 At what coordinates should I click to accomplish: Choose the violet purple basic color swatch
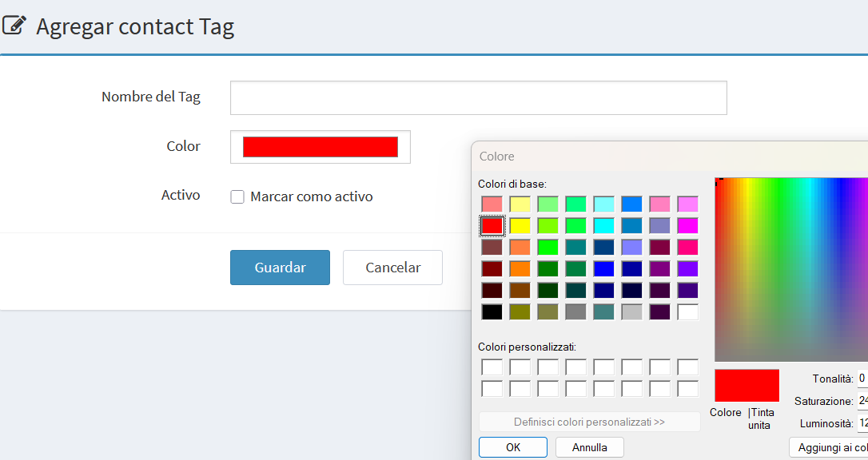click(x=687, y=268)
